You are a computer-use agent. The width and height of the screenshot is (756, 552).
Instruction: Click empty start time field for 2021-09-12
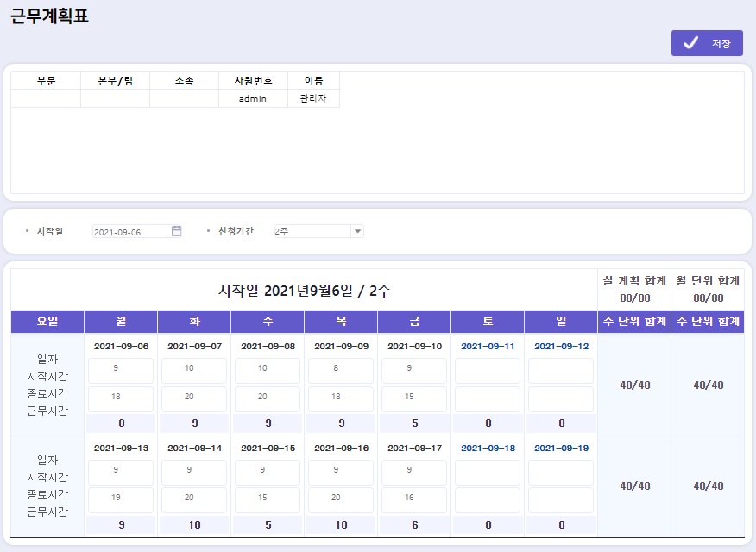(x=561, y=370)
